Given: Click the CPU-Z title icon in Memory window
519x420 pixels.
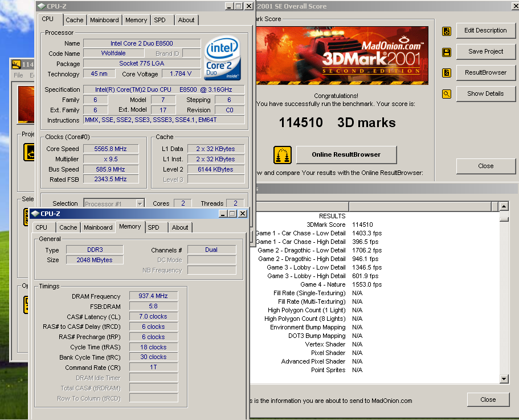Looking at the screenshot, I should point(35,214).
